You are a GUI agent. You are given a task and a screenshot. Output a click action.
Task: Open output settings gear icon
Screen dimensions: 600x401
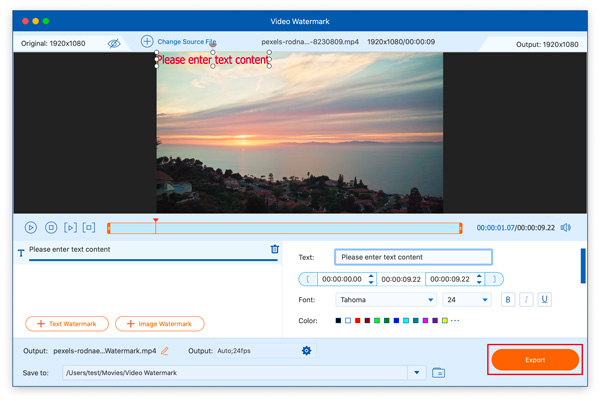point(306,351)
